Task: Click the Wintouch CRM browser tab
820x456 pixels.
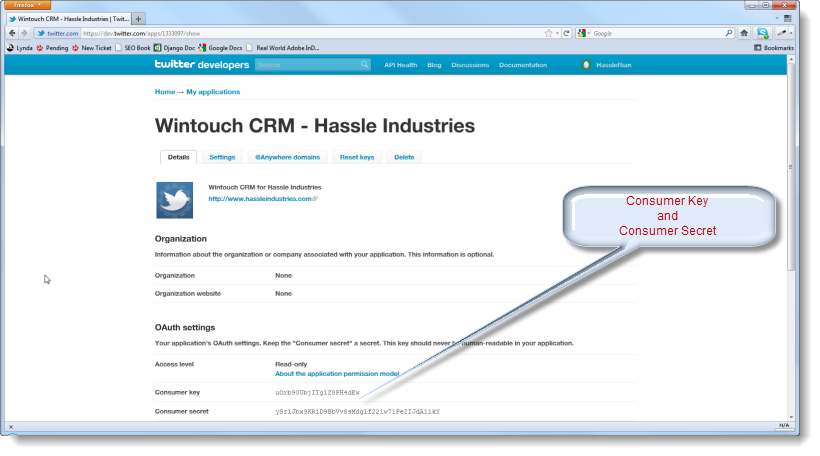Action: [69, 19]
